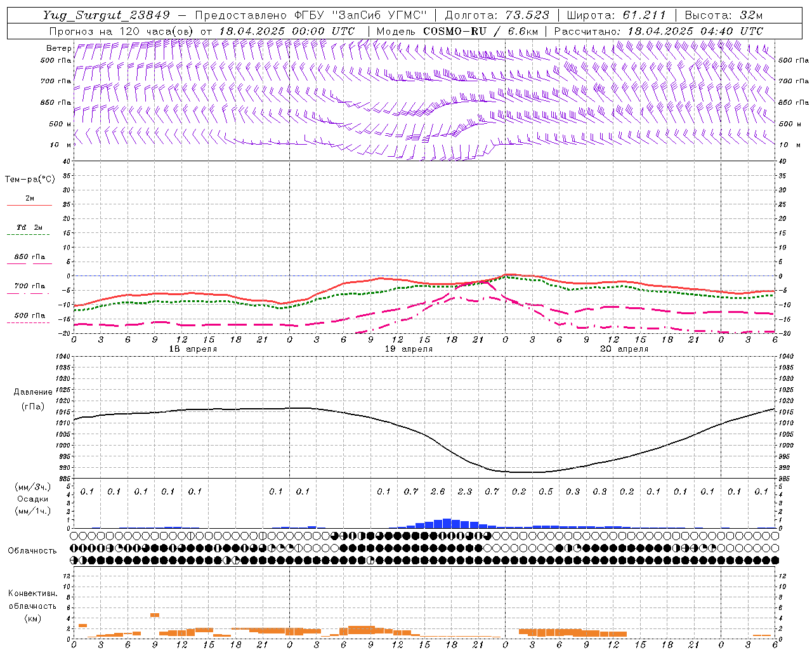Click the 18 апреля date label
This screenshot has width=812, height=650.
click(193, 349)
